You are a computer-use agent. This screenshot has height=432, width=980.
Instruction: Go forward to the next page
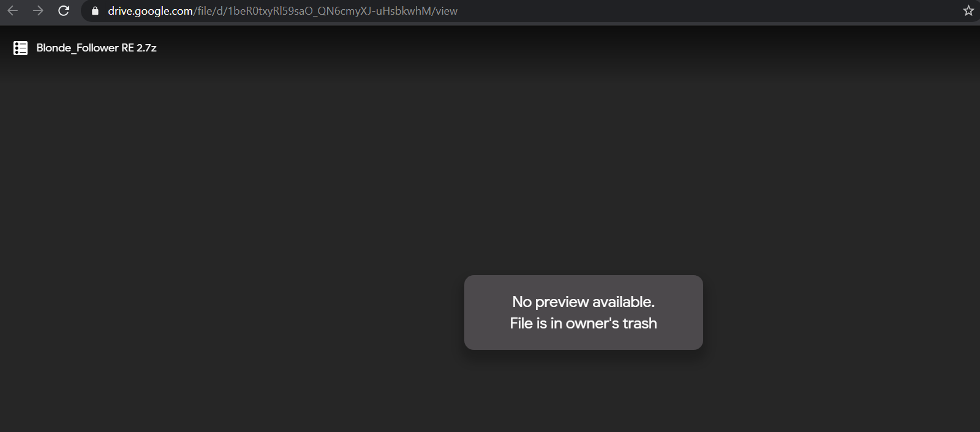point(38,11)
